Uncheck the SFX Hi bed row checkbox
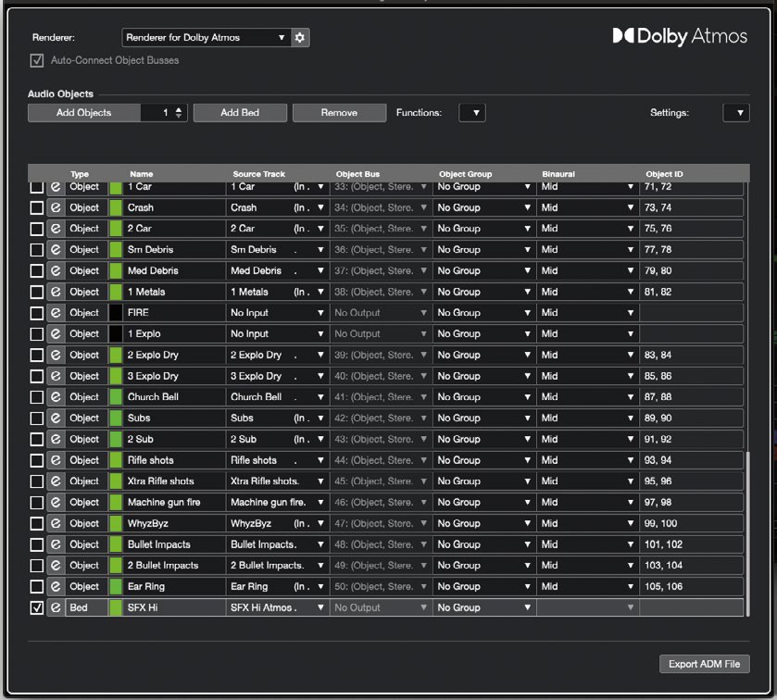The height and width of the screenshot is (700, 777). tap(37, 607)
